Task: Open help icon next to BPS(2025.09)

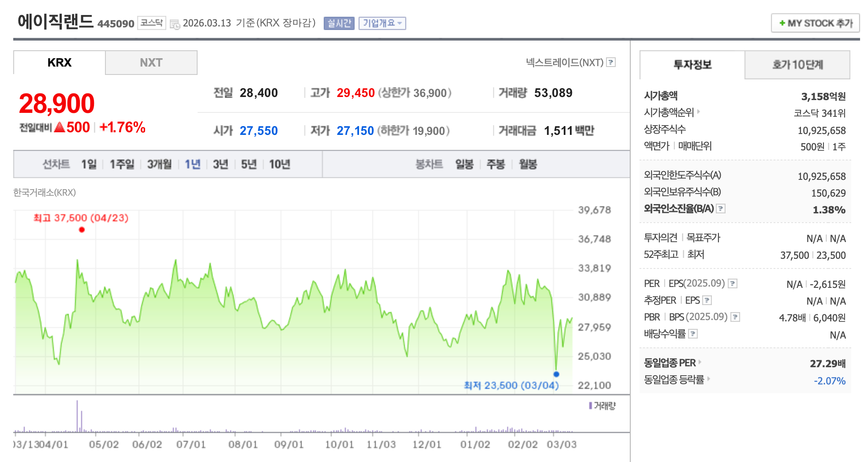Action: point(735,317)
